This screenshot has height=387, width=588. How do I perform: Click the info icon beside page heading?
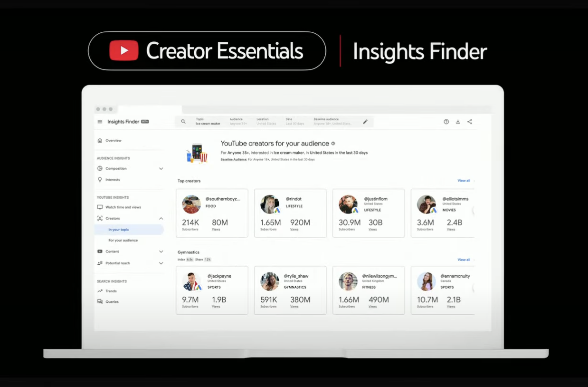tap(333, 144)
